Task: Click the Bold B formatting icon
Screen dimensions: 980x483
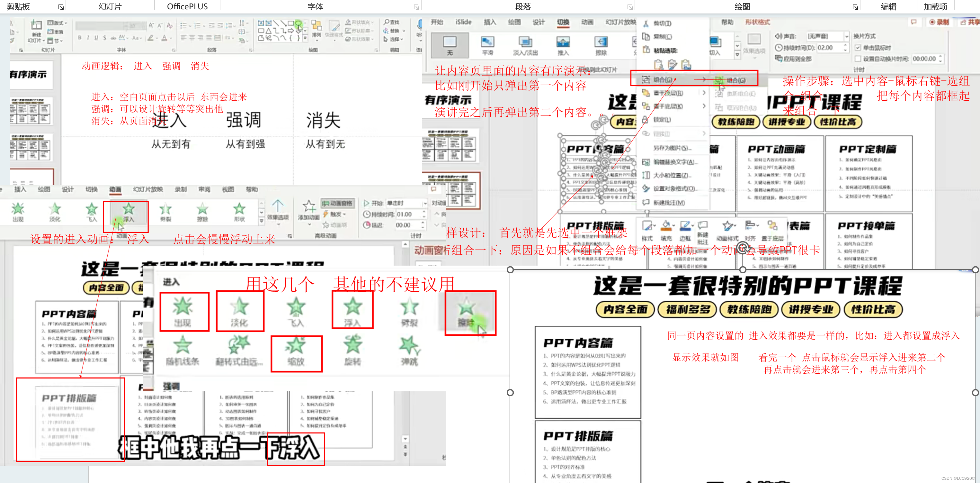Action: tap(79, 38)
